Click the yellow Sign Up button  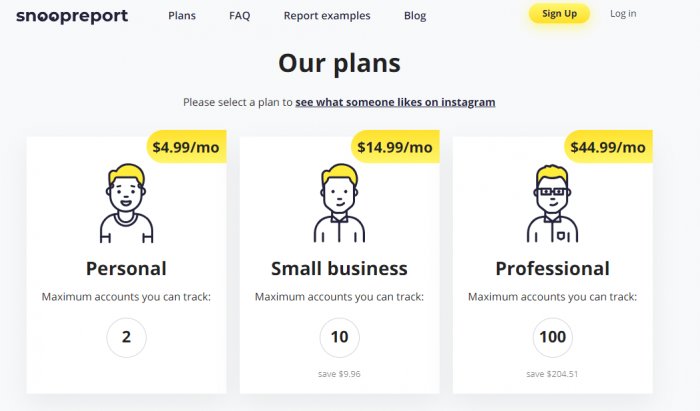tap(559, 14)
